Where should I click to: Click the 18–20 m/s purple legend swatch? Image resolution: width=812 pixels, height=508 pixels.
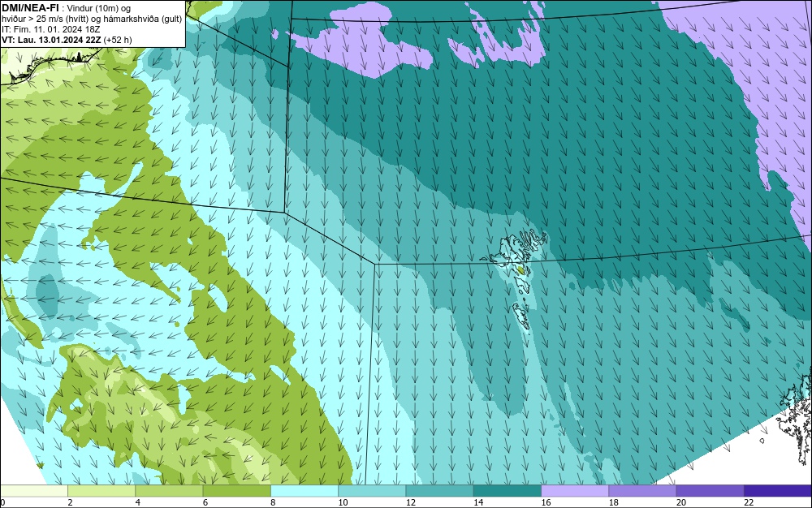[642, 490]
